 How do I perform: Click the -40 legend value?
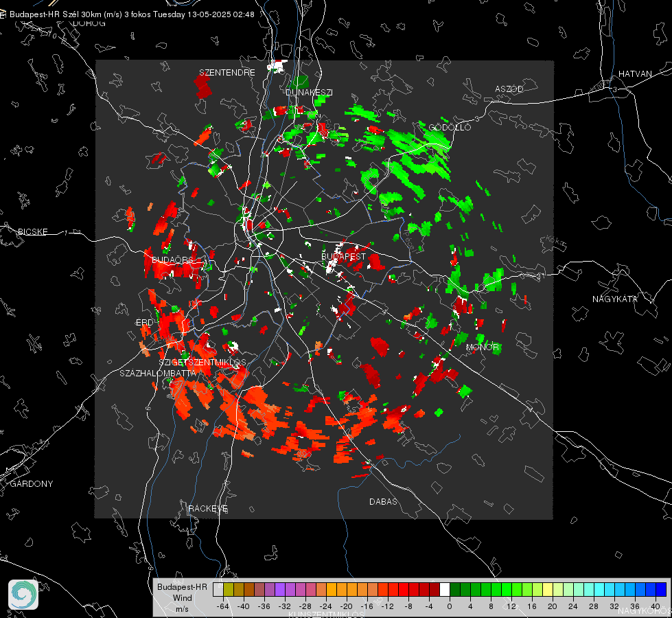(244, 606)
